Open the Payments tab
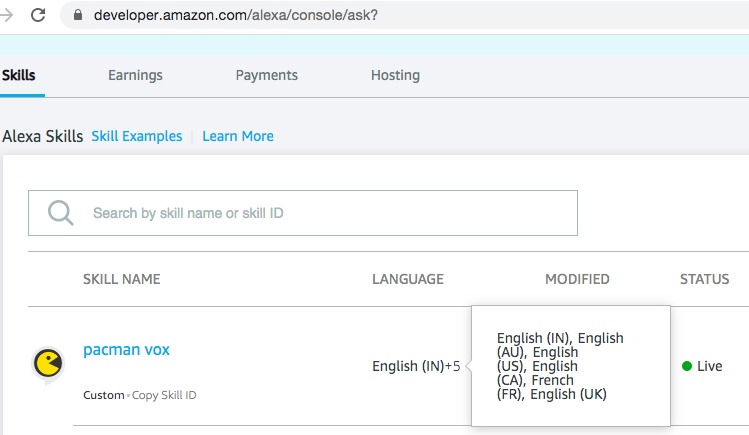This screenshot has width=749, height=435. (267, 75)
